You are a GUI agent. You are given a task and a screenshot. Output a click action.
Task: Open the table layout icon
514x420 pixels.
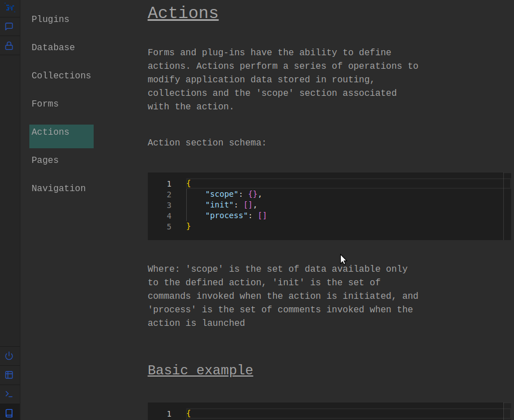tap(9, 375)
